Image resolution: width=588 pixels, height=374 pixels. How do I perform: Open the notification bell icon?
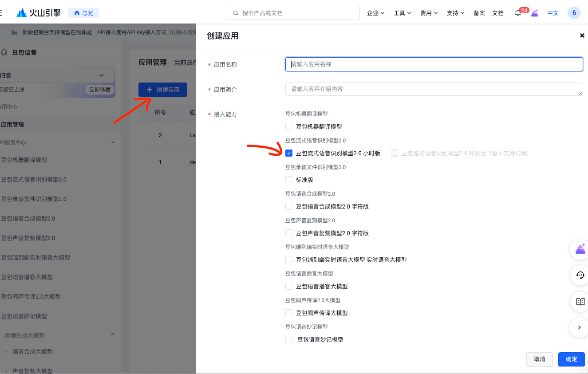click(x=517, y=13)
